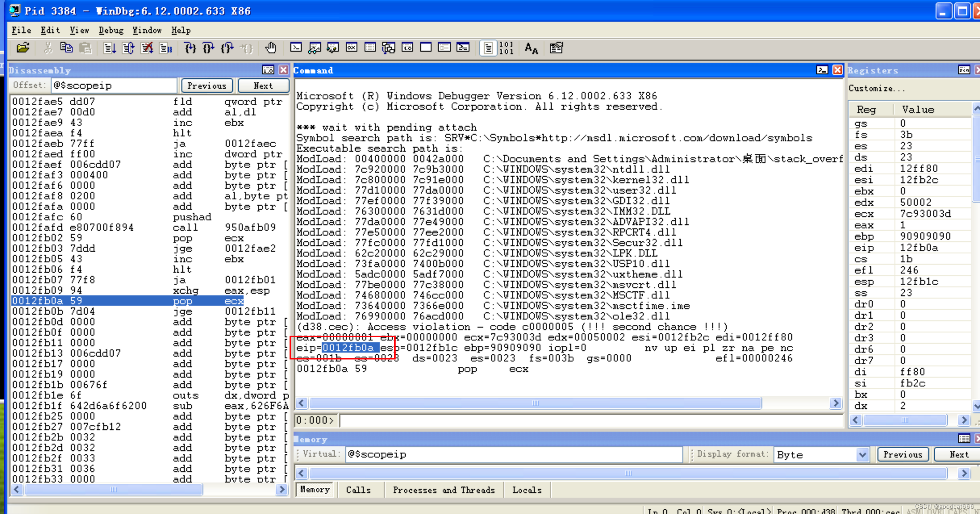Open the Call Stack toolbar icon
Viewport: 980px width, 514px height.
click(x=389, y=48)
